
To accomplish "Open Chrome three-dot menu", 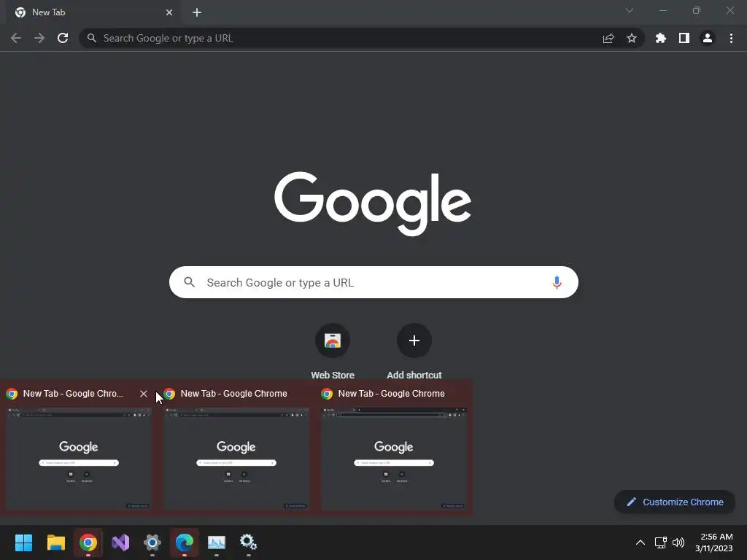I will coord(731,38).
